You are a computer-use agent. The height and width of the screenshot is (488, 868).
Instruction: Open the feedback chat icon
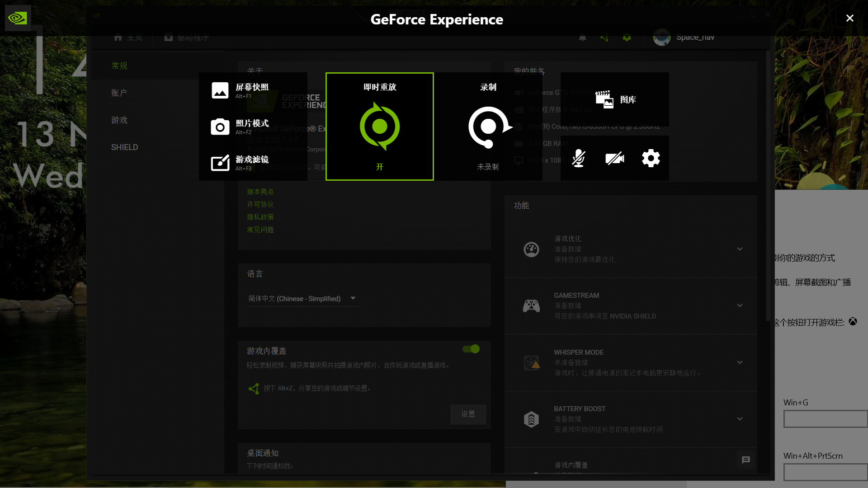pos(746,460)
